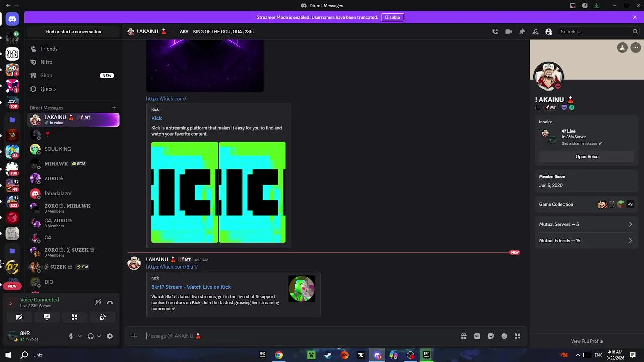Open the soundboard
Viewport: 644px width, 362px height.
pyautogui.click(x=103, y=317)
